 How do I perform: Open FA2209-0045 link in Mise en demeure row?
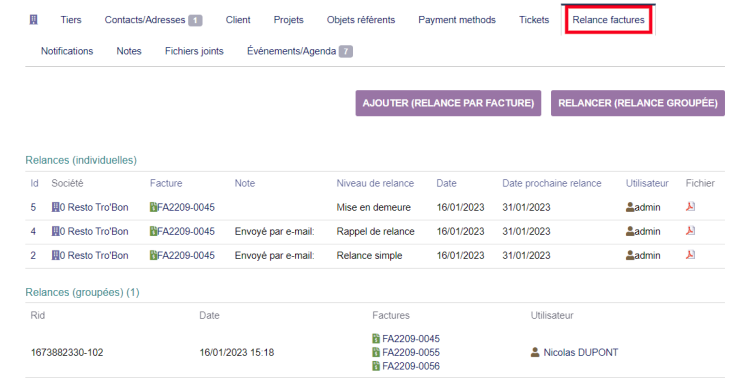click(x=186, y=207)
